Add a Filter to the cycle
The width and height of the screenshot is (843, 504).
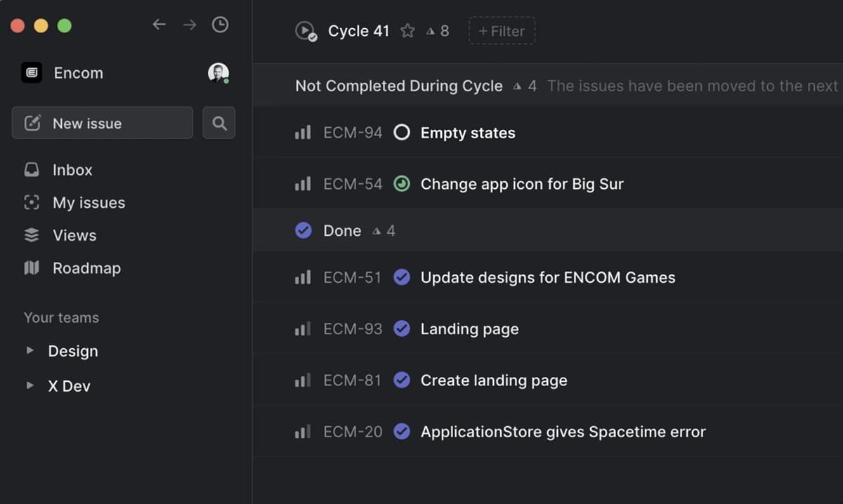[x=502, y=31]
